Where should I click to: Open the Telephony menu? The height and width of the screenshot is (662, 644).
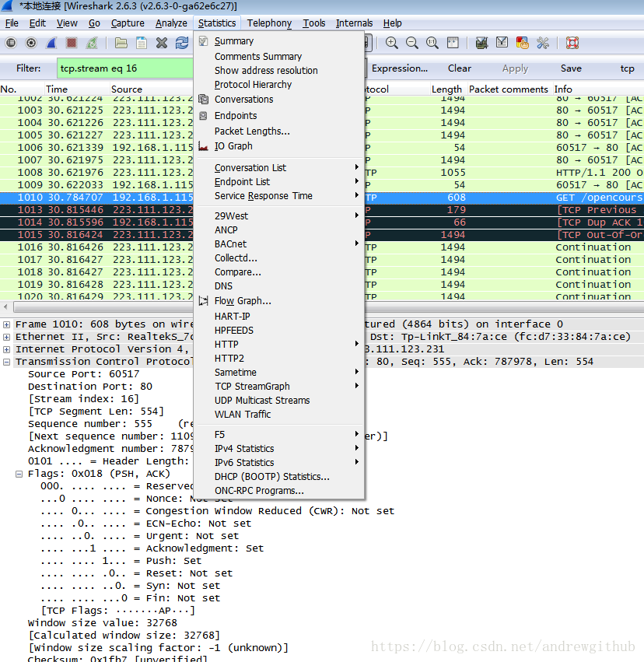pos(269,23)
